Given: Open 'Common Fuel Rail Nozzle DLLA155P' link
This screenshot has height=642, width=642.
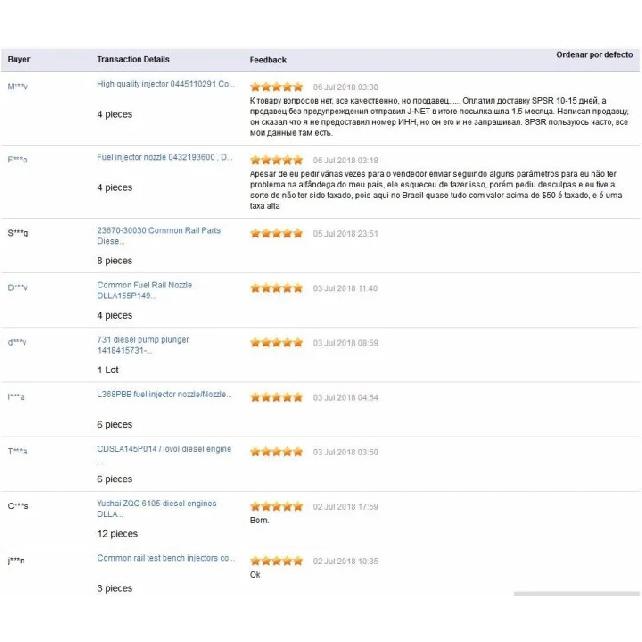Looking at the screenshot, I should pos(145,290).
